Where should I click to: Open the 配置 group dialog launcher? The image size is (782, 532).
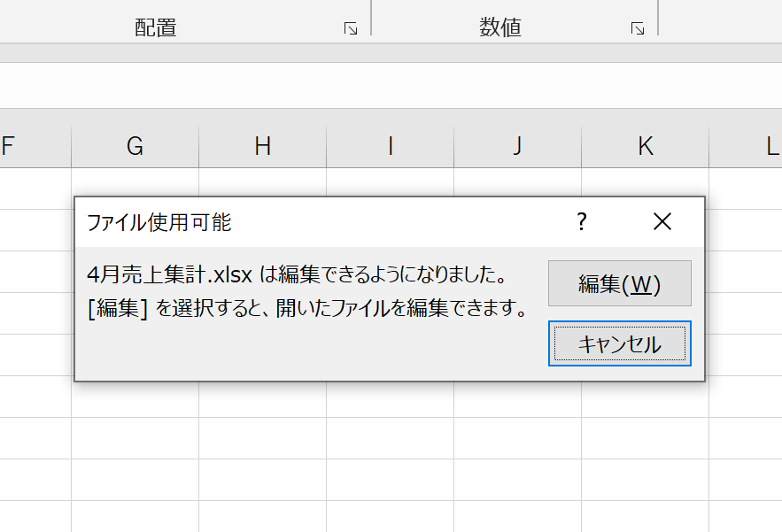351,29
